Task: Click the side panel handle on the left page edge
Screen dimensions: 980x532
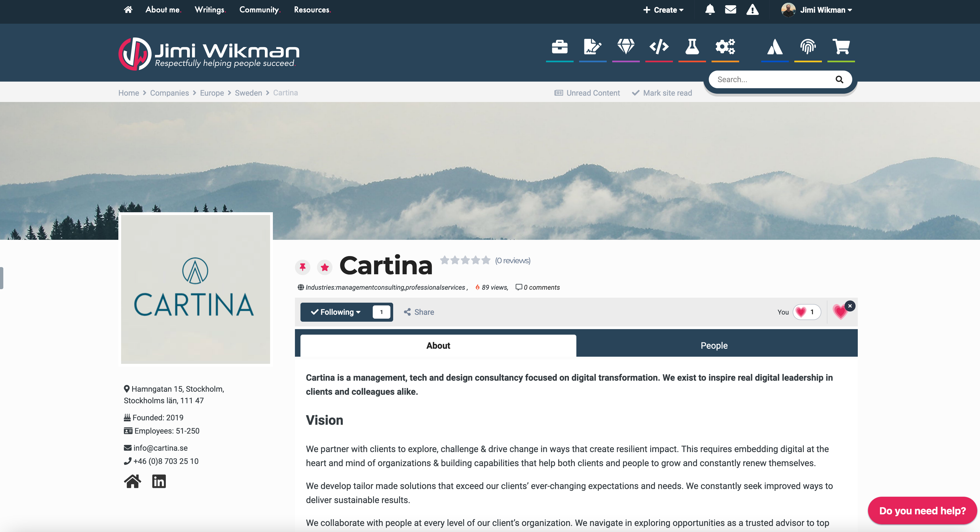Action: tap(2, 278)
